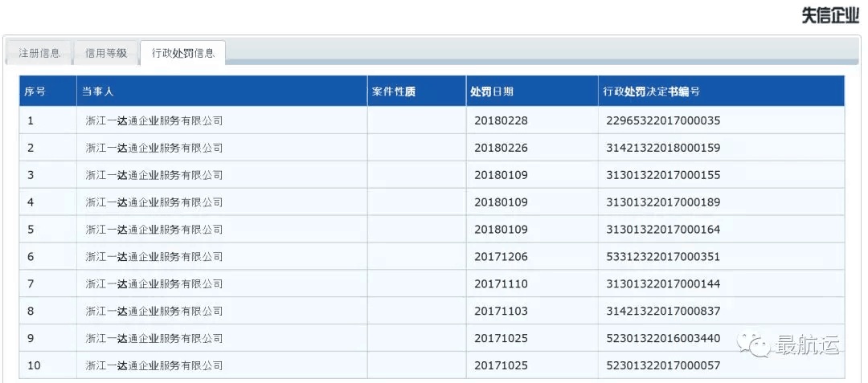The image size is (868, 383).
Task: Click penalty date 20171206
Action: (x=501, y=256)
